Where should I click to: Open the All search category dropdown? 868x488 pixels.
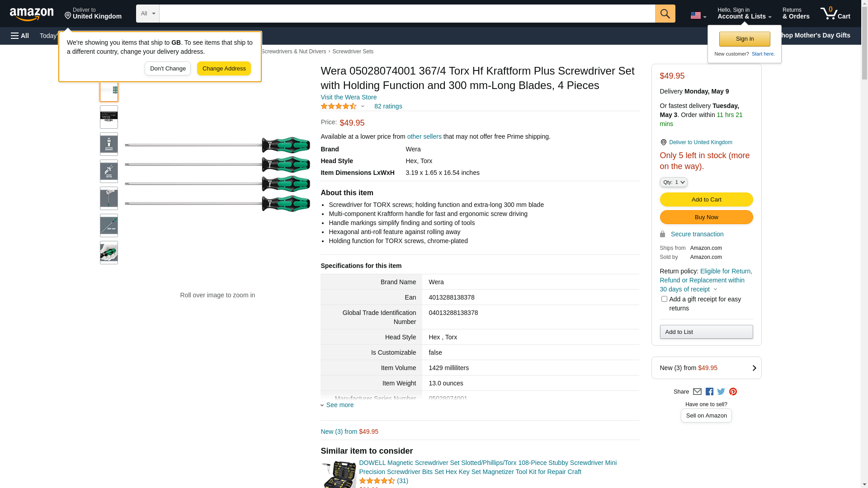[147, 14]
